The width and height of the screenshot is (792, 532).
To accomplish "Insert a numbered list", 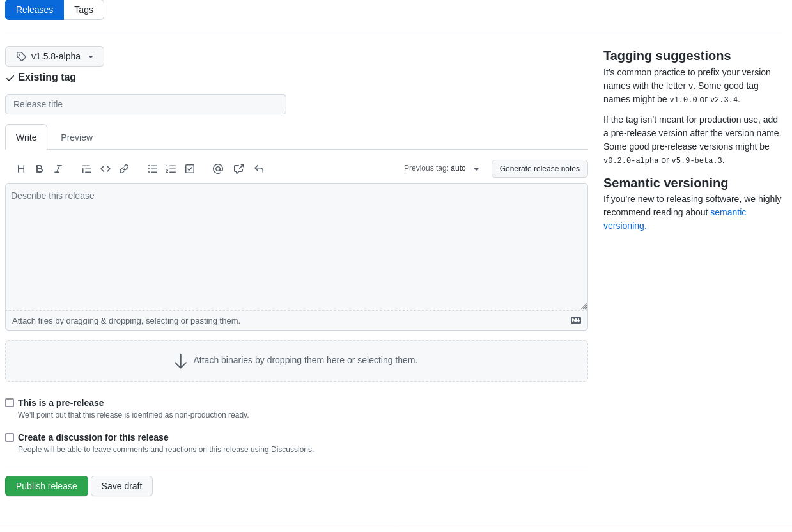I will (x=171, y=169).
